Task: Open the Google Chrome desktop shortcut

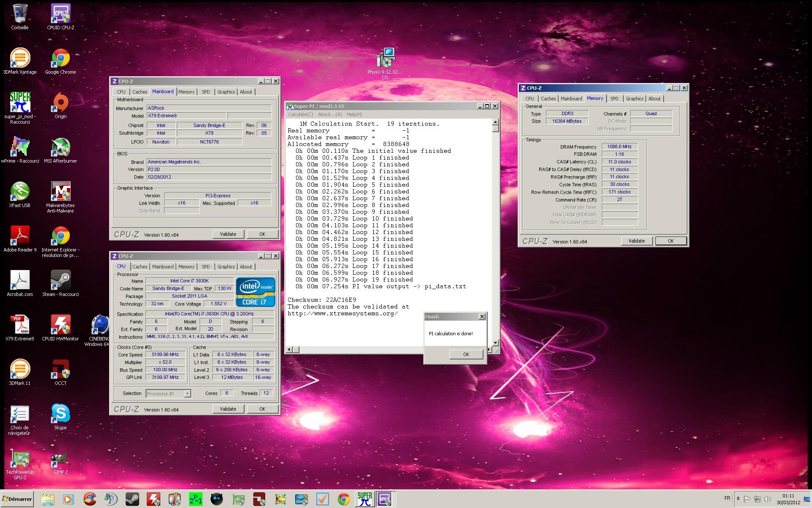Action: pos(60,61)
